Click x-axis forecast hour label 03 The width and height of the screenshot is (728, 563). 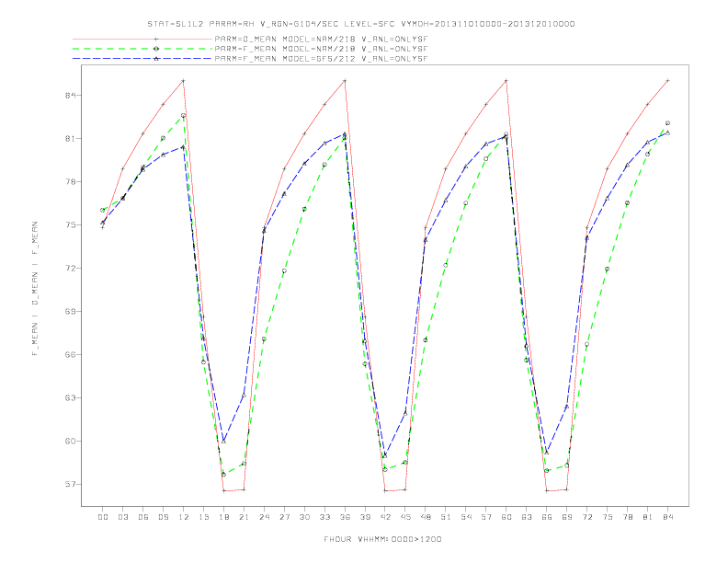click(123, 517)
